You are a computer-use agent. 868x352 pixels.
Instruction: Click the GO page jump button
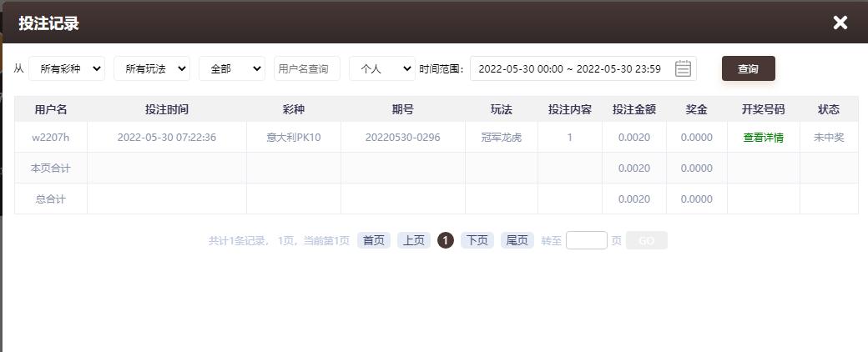[x=647, y=240]
